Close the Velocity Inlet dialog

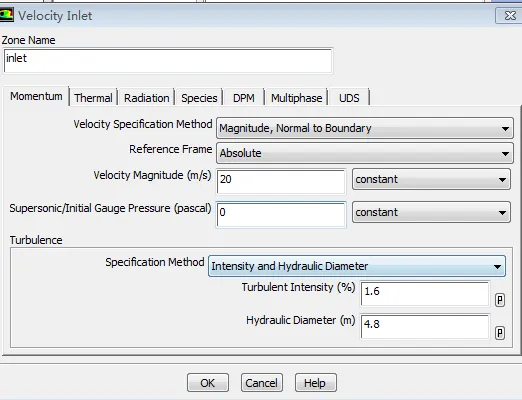tap(510, 15)
